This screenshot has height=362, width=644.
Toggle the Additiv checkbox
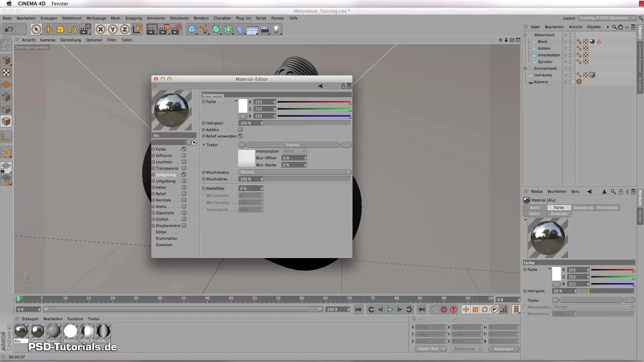tap(240, 130)
